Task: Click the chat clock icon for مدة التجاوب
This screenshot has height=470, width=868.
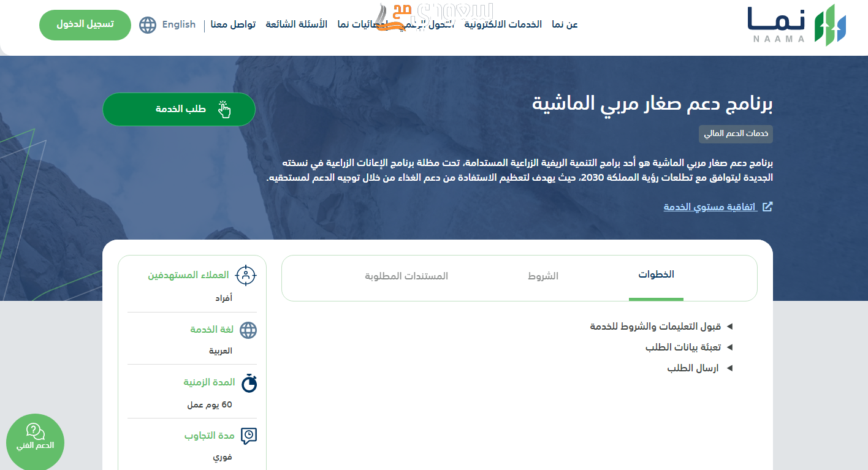Action: pyautogui.click(x=249, y=436)
